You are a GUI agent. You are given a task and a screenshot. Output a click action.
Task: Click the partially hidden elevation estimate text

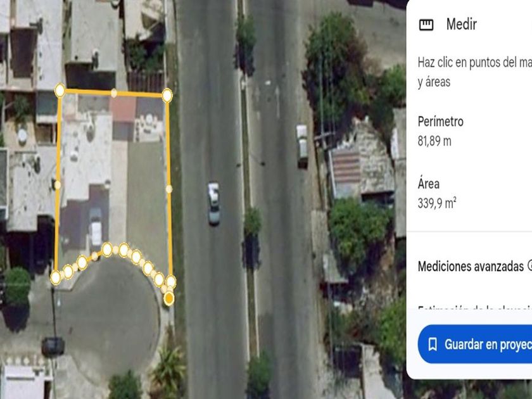tap(474, 307)
